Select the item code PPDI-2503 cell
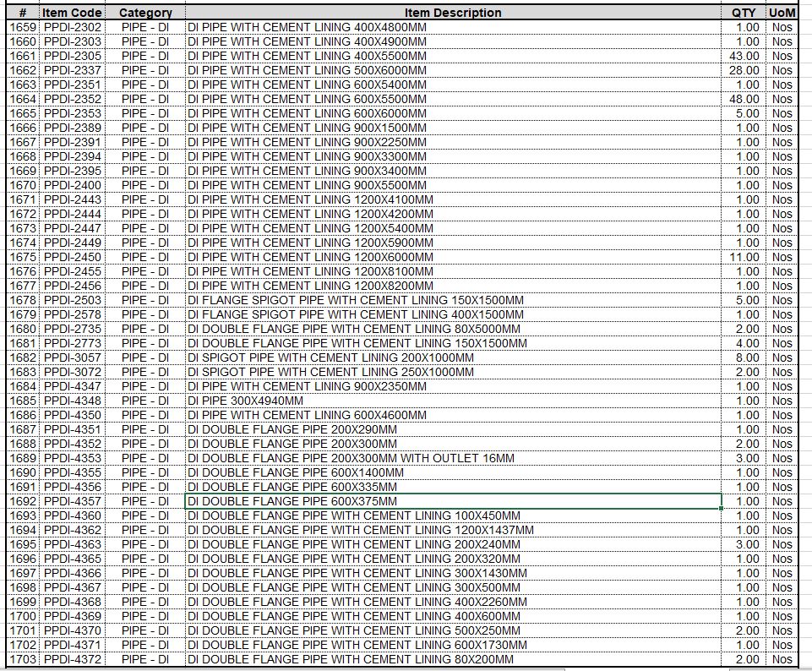Screen dimensions: 812x671 point(73,300)
